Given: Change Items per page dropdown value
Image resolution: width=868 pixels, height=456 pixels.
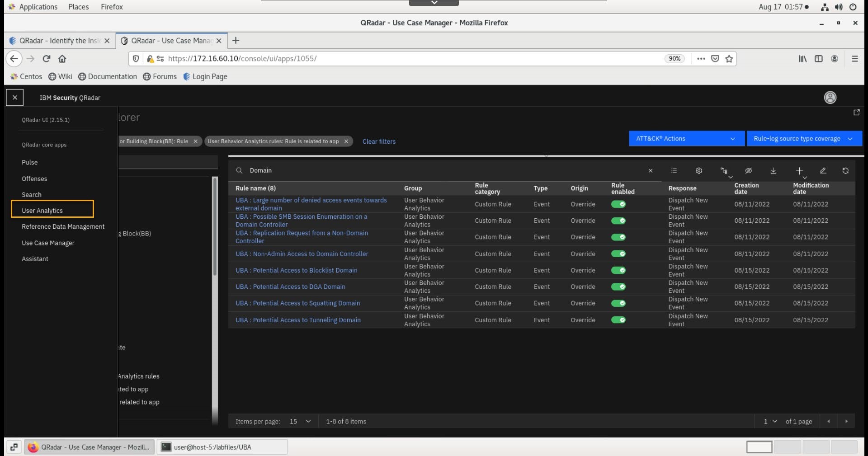Looking at the screenshot, I should point(300,421).
